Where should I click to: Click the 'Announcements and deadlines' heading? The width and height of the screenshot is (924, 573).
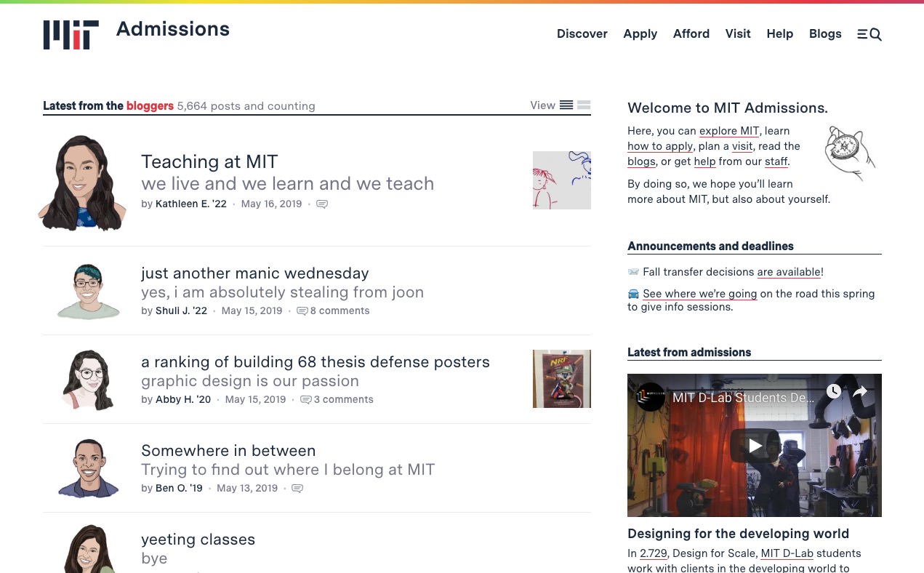click(x=710, y=247)
